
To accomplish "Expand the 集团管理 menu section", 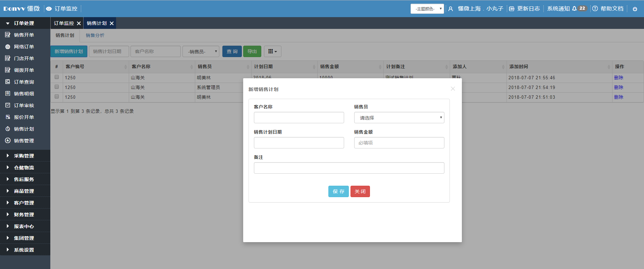I will point(25,238).
